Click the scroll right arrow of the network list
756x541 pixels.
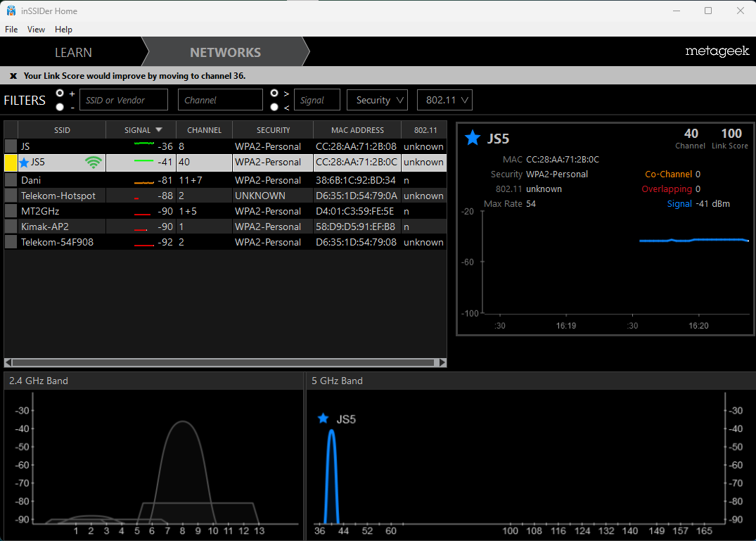click(x=442, y=362)
